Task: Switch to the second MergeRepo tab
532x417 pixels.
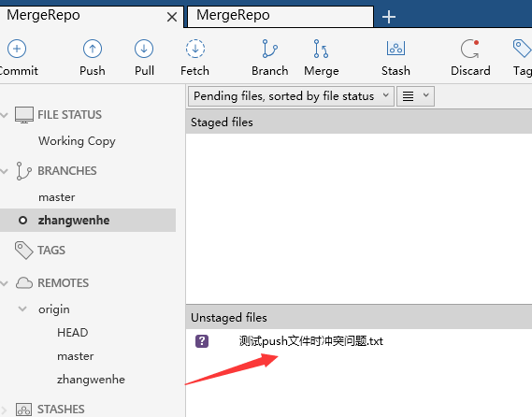Action: tap(280, 16)
